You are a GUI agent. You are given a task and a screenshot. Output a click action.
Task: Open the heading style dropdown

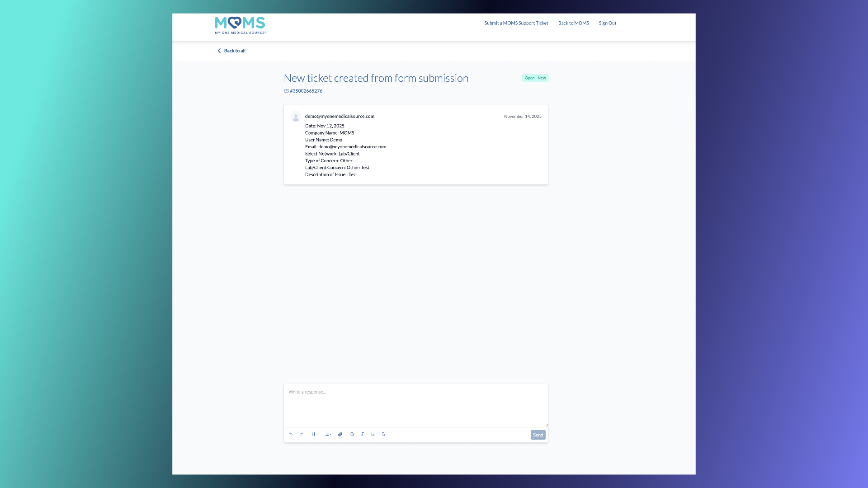coord(314,434)
